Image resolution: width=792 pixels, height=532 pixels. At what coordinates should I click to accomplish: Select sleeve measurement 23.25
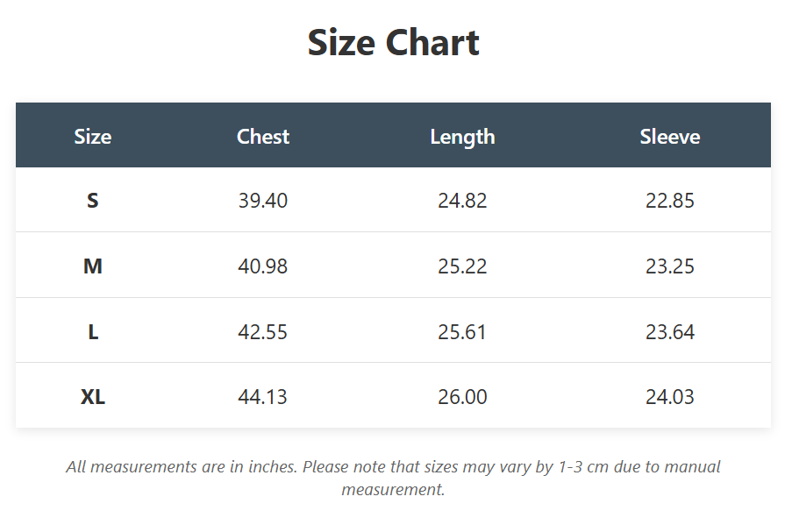(x=670, y=266)
